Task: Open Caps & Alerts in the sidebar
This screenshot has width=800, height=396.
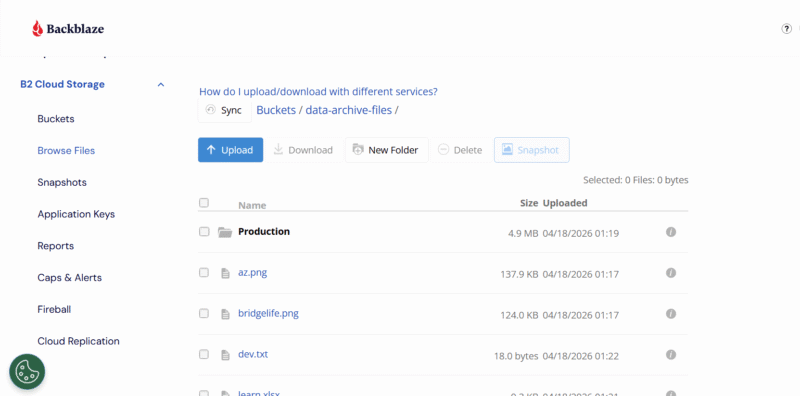Action: point(69,278)
